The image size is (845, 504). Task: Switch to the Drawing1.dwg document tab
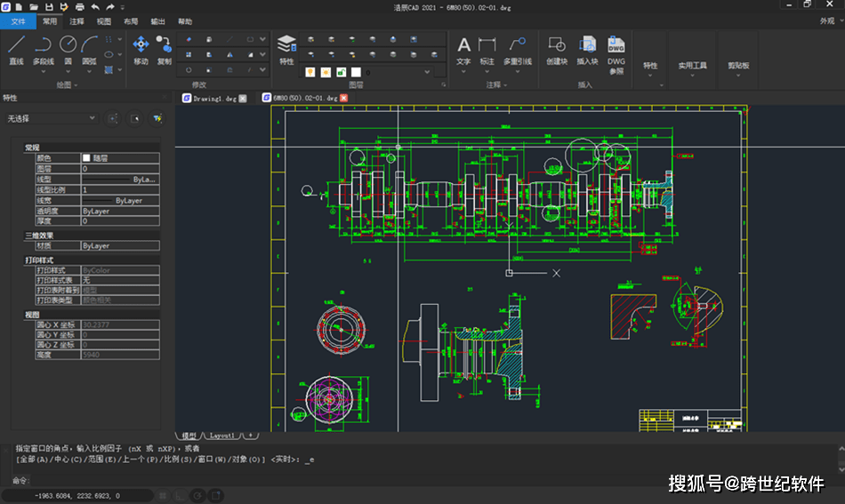click(214, 98)
